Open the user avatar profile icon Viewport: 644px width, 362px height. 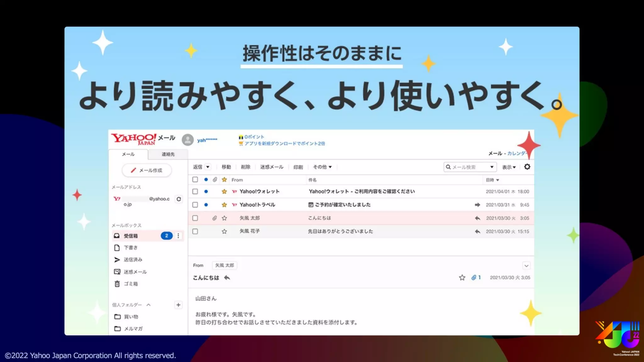[188, 140]
